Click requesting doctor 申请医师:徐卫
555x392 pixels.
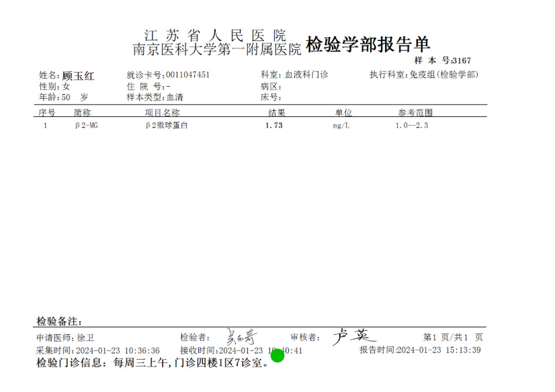[65, 338]
